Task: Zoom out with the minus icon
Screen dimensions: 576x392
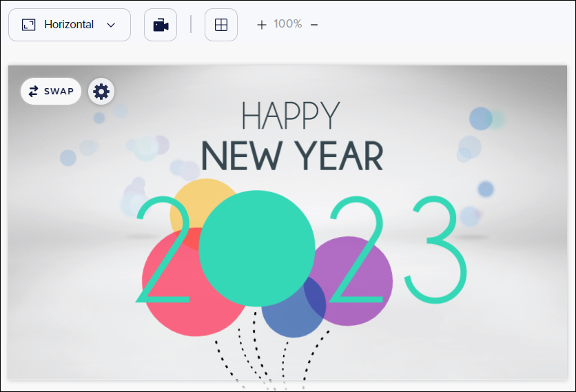Action: pos(314,25)
